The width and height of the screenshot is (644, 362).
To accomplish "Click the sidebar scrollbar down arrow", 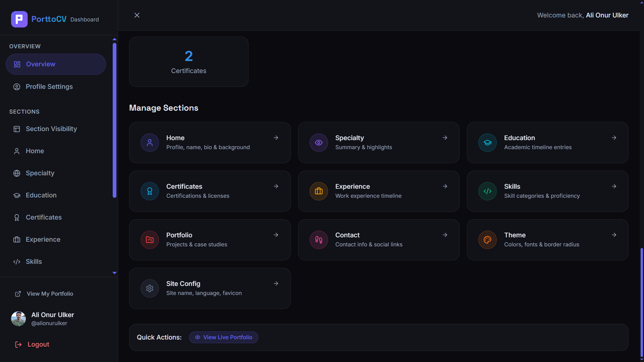I will [114, 273].
